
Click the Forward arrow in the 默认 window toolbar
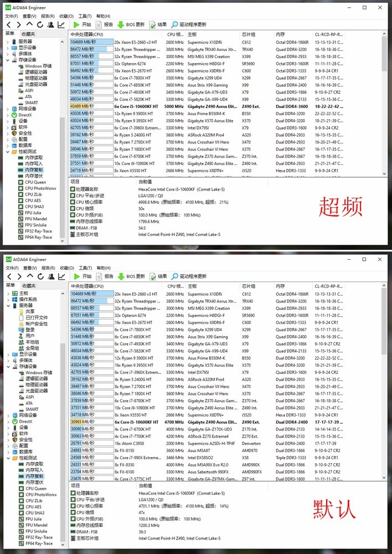pos(19,276)
